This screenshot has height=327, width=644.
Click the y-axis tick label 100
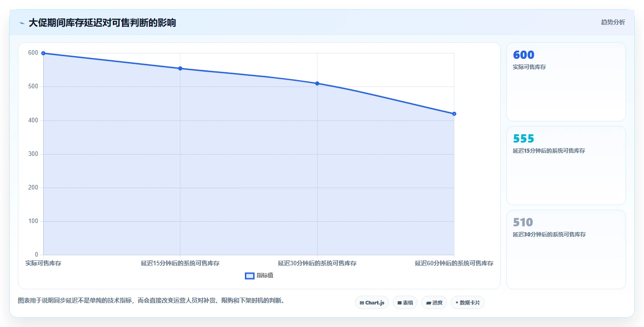click(33, 221)
